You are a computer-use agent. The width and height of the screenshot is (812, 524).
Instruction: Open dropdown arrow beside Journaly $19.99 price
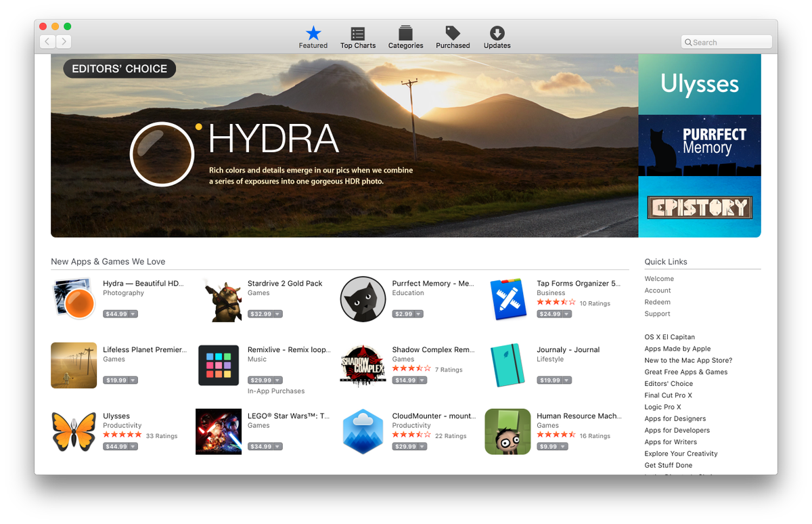(x=567, y=380)
